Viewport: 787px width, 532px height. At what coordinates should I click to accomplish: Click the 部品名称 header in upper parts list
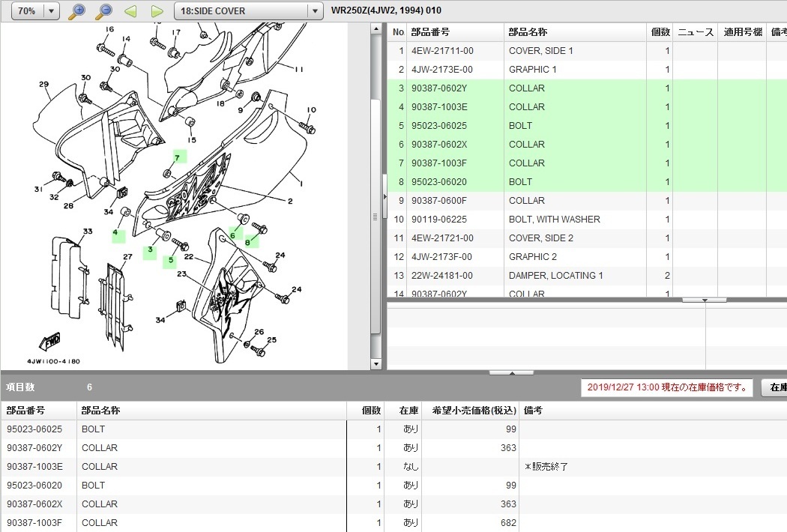click(x=528, y=32)
